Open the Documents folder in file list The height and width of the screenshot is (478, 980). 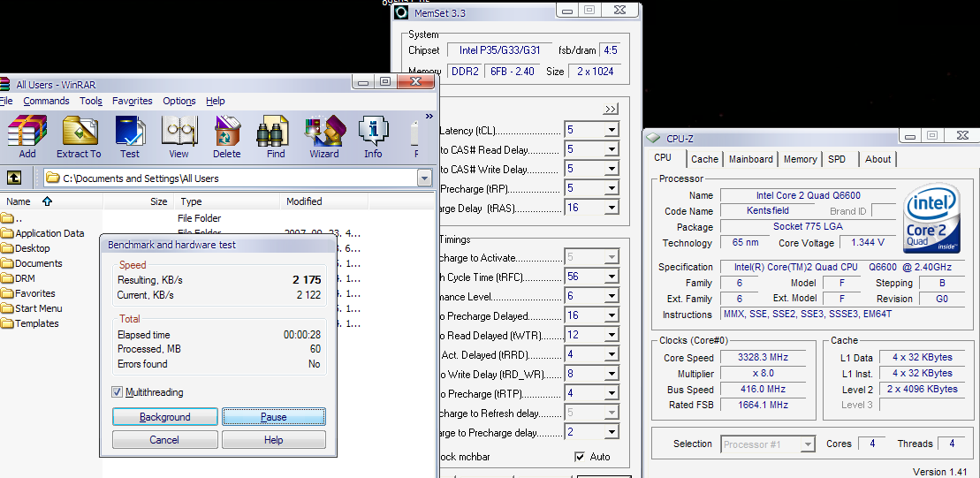tap(38, 263)
